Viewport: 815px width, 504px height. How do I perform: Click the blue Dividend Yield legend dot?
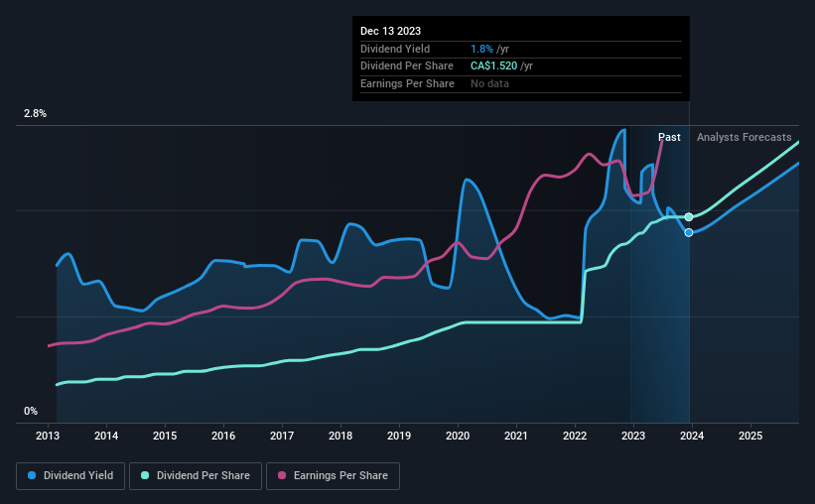tap(32, 475)
